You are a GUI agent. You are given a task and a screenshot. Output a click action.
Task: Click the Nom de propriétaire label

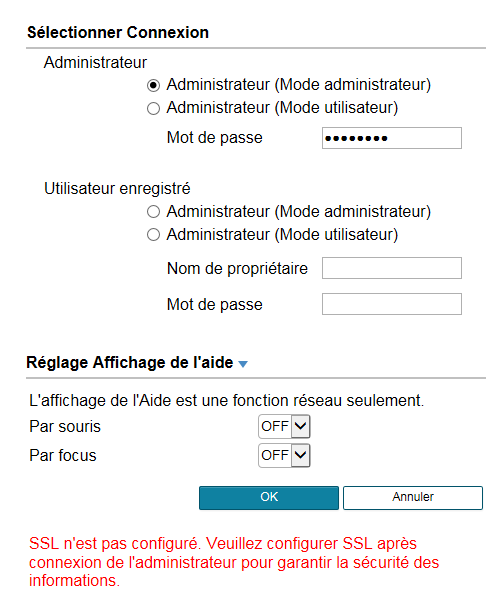[x=237, y=269]
